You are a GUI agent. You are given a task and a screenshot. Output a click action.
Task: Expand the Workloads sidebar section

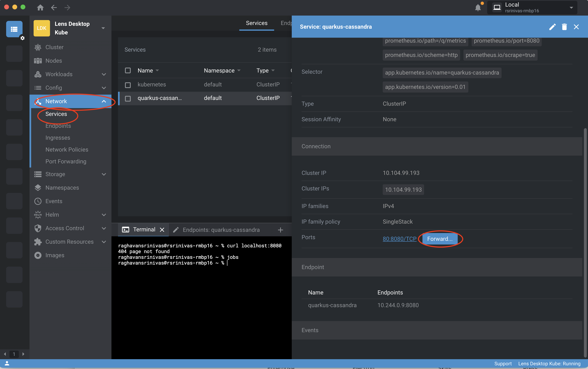pyautogui.click(x=103, y=74)
